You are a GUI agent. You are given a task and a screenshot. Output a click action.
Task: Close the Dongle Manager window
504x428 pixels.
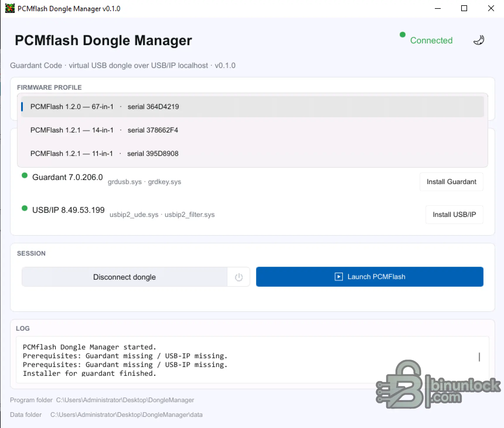(x=491, y=9)
